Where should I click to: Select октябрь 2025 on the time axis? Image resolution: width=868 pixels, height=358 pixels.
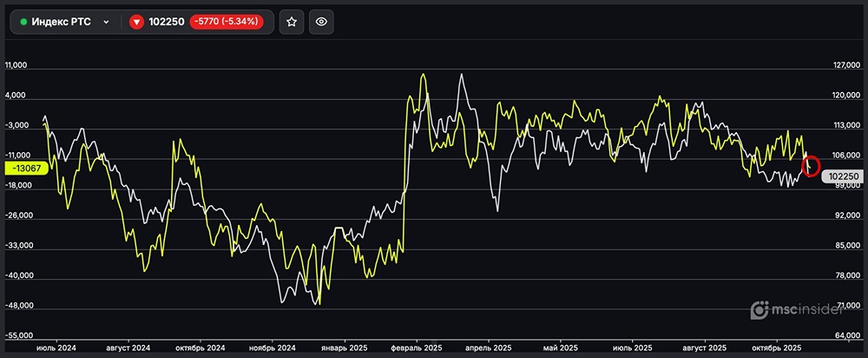coord(777,348)
